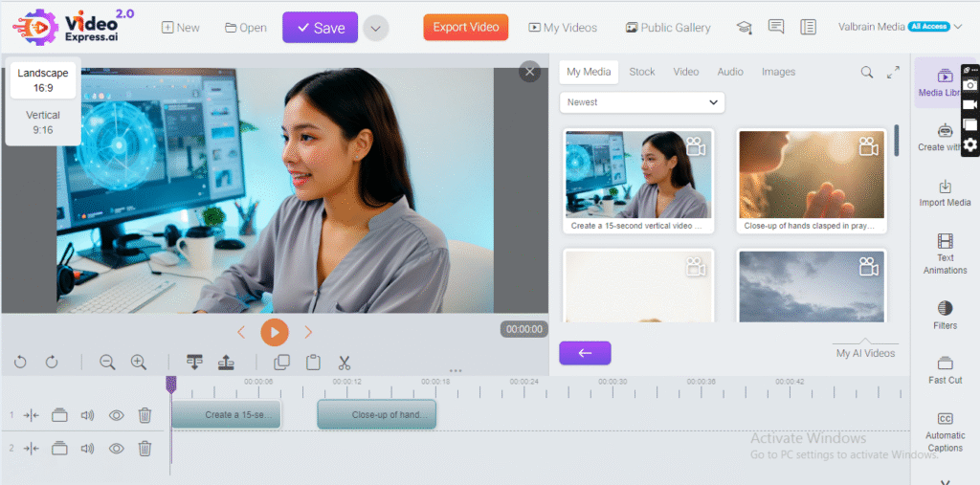Viewport: 980px width, 485px height.
Task: Click the media library scrollbar
Action: pos(897,140)
